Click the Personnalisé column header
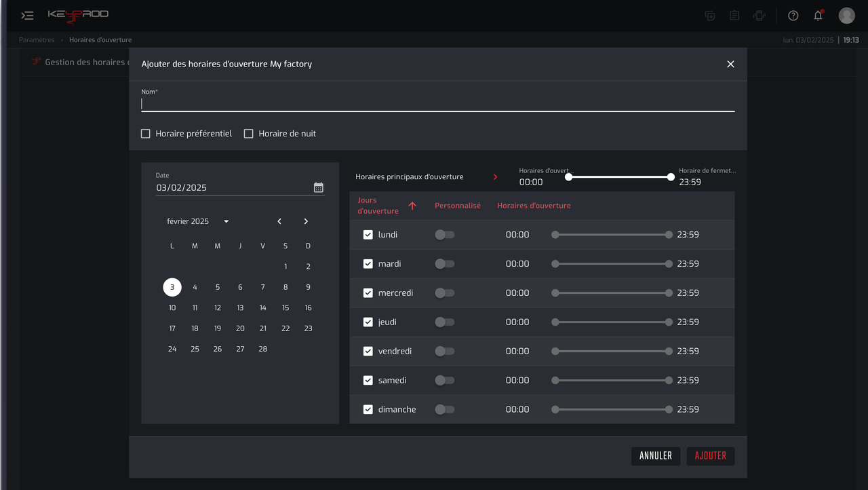868x490 pixels. [x=458, y=206]
